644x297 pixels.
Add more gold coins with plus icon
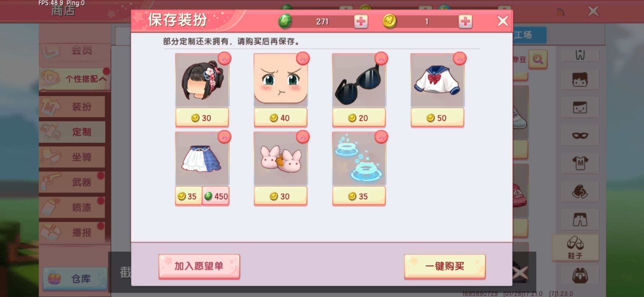coord(465,21)
